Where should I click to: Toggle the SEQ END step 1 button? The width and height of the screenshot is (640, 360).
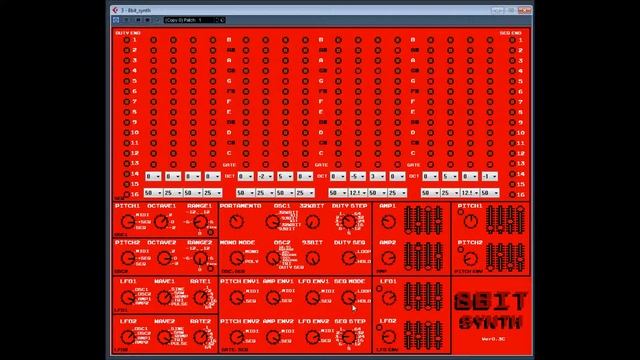512,40
